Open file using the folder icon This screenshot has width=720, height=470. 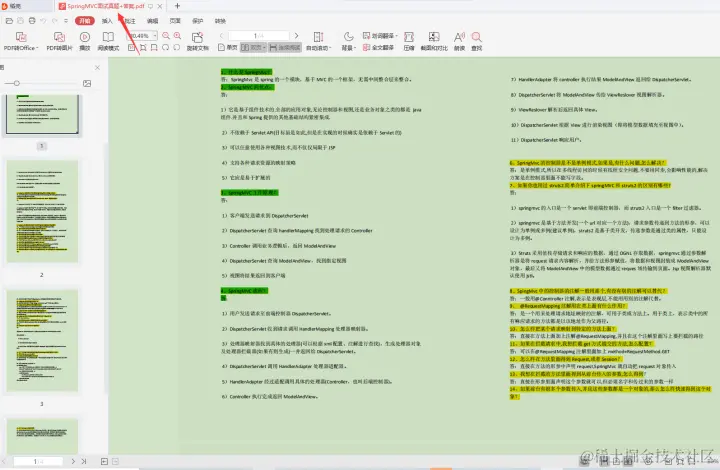(x=9, y=21)
